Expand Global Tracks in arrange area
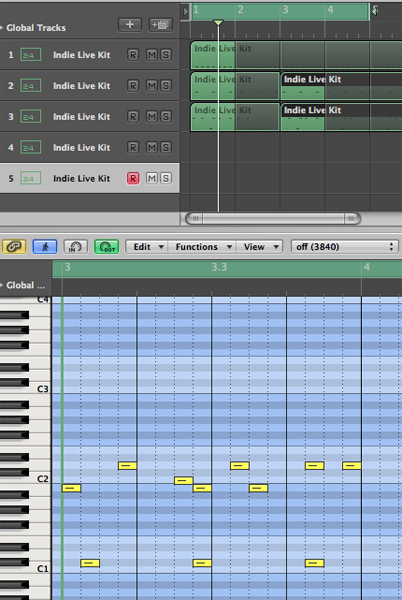The width and height of the screenshot is (402, 600). click(x=2, y=28)
